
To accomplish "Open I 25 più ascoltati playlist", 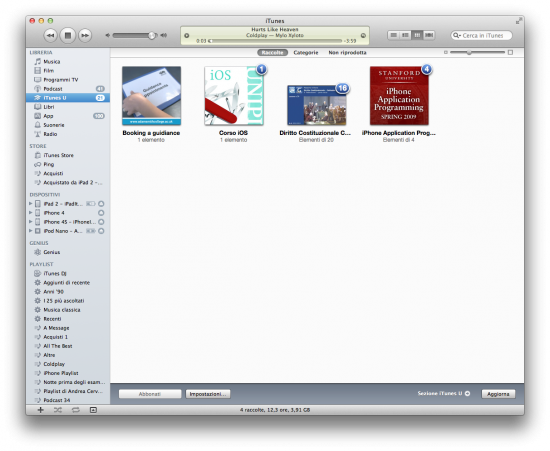I will (x=63, y=301).
